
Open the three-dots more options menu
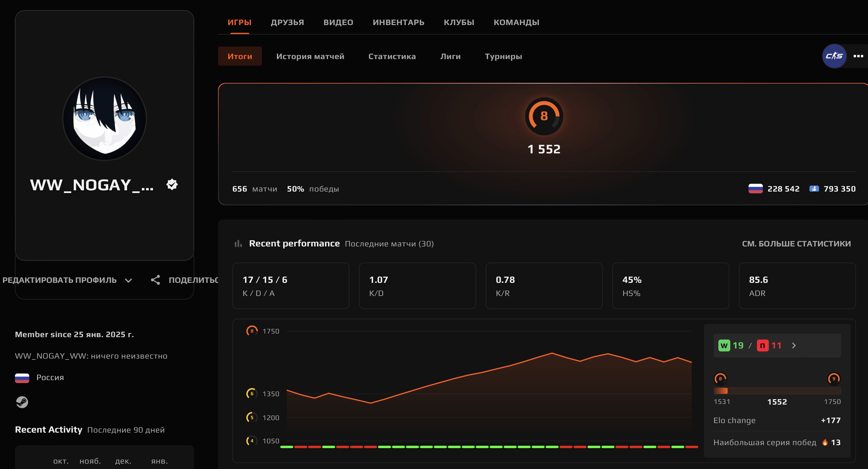pyautogui.click(x=858, y=56)
